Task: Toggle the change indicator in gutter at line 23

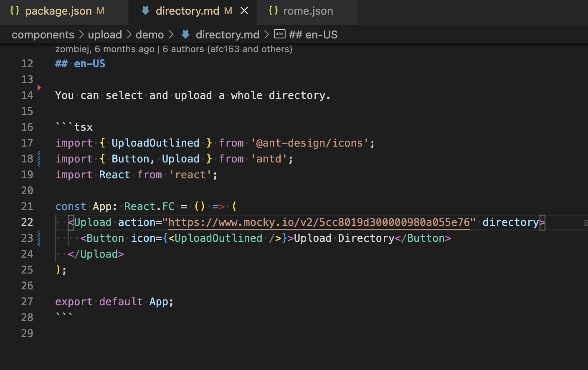Action: (x=38, y=238)
